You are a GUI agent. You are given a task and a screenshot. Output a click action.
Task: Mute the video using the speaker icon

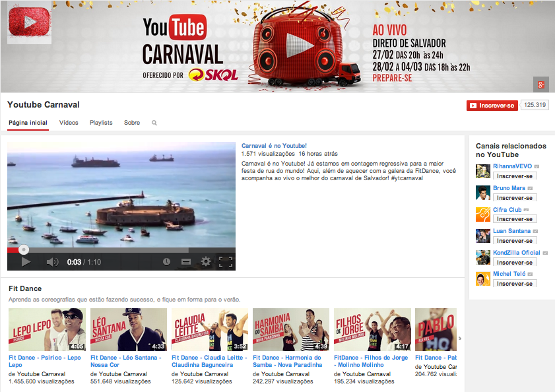(52, 262)
